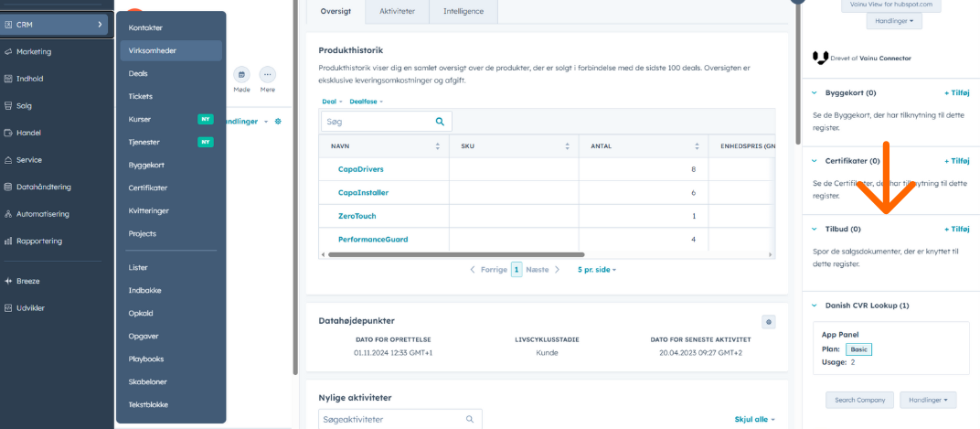Click the right arrow of the table scrollbar
Viewport: 980px width, 429px height.
pyautogui.click(x=771, y=255)
